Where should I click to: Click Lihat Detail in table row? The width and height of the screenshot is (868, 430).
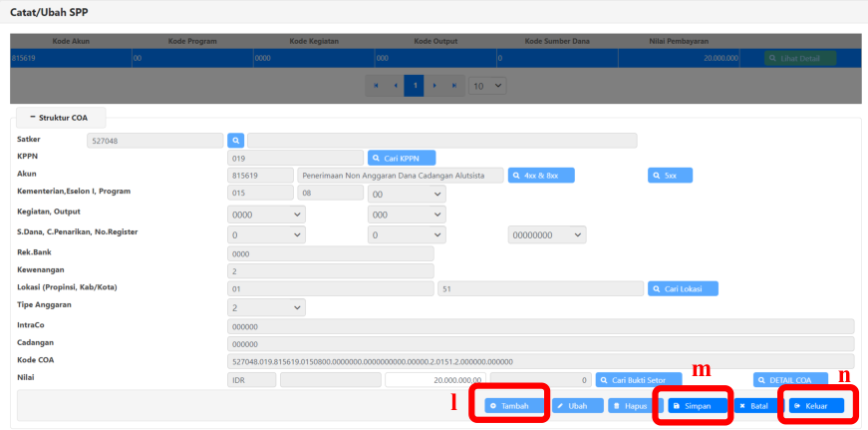800,59
